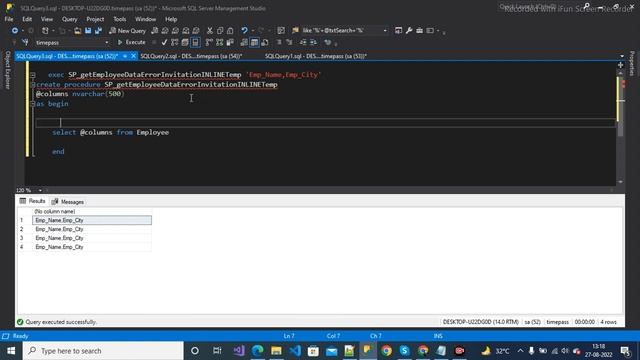Click the split editor handle above the scrollbar
Viewport: 640px width, 360px height.
point(620,65)
